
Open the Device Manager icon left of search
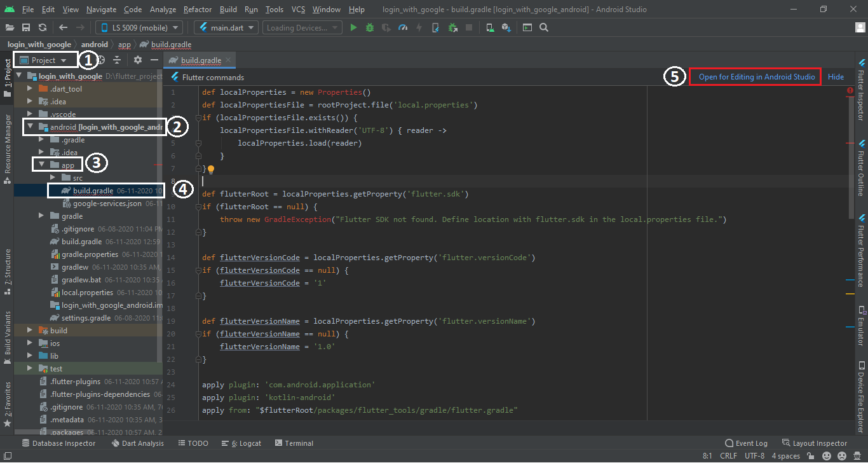(527, 27)
